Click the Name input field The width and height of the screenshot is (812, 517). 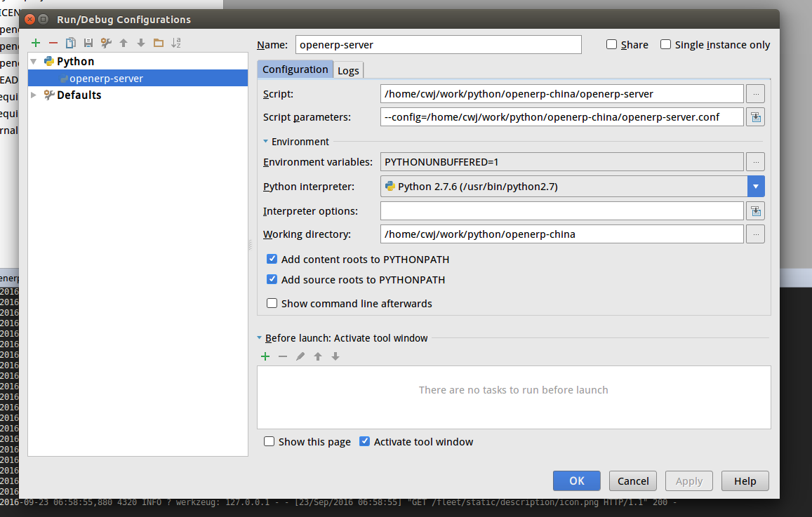[439, 44]
